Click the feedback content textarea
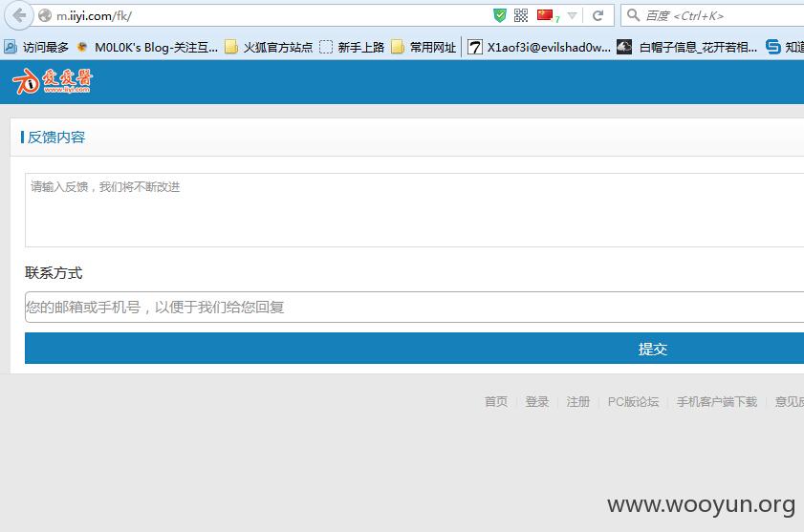804x532 pixels. pos(414,210)
